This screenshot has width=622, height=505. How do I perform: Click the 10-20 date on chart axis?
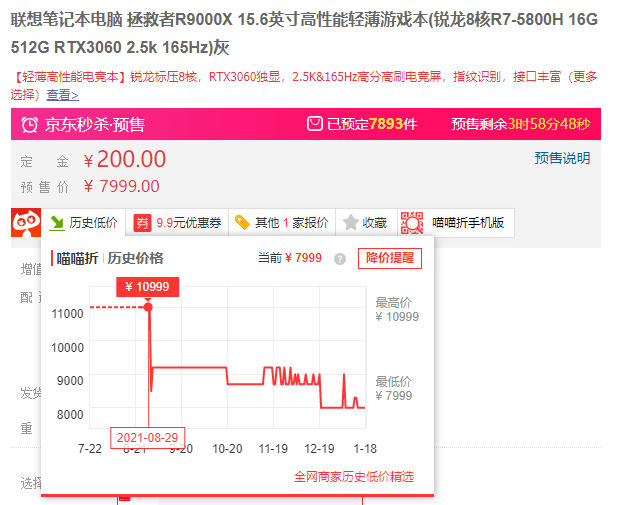click(227, 449)
